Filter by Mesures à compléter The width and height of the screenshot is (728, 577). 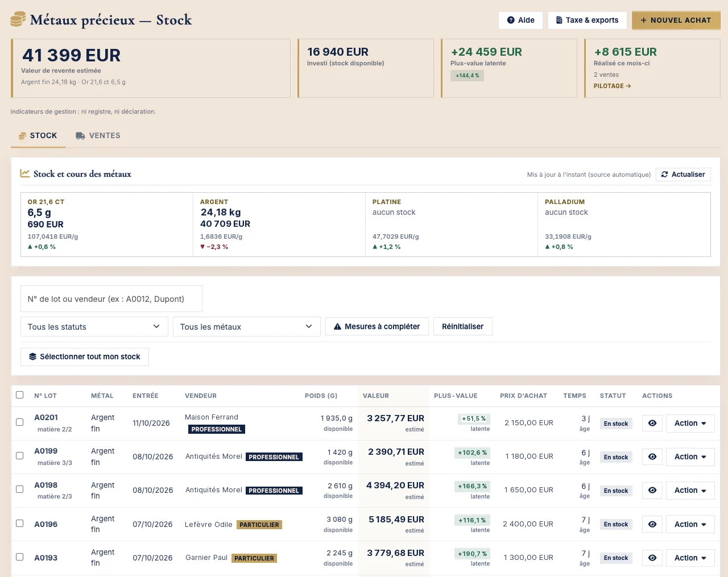[377, 326]
